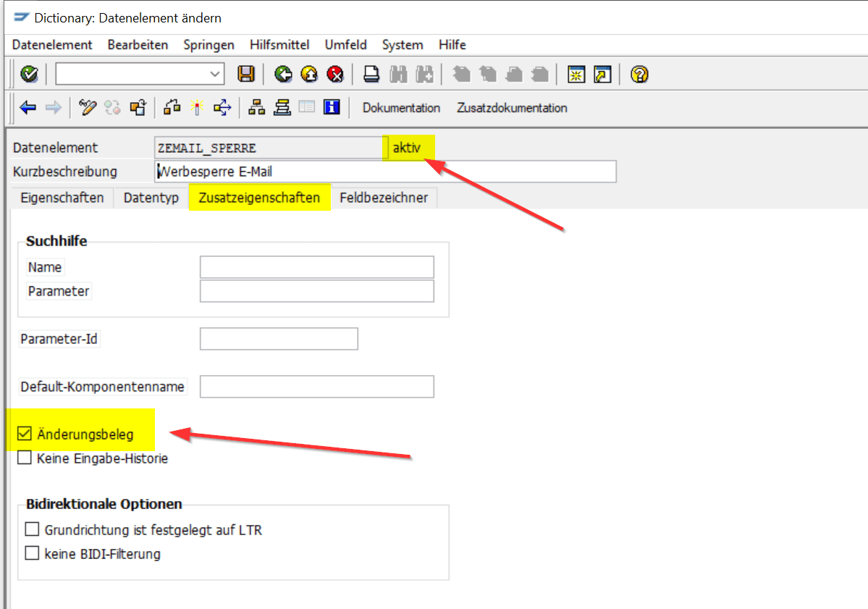Click the yellow Help question mark icon

pyautogui.click(x=639, y=74)
